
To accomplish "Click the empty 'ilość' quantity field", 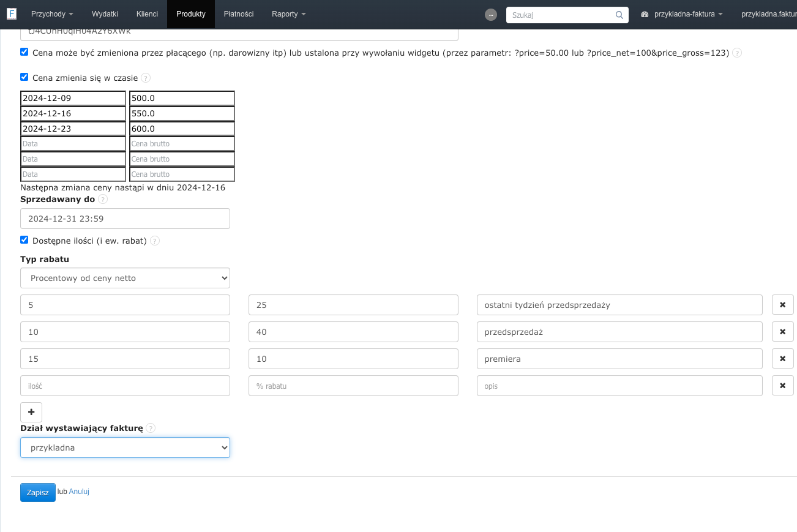I will coord(125,386).
